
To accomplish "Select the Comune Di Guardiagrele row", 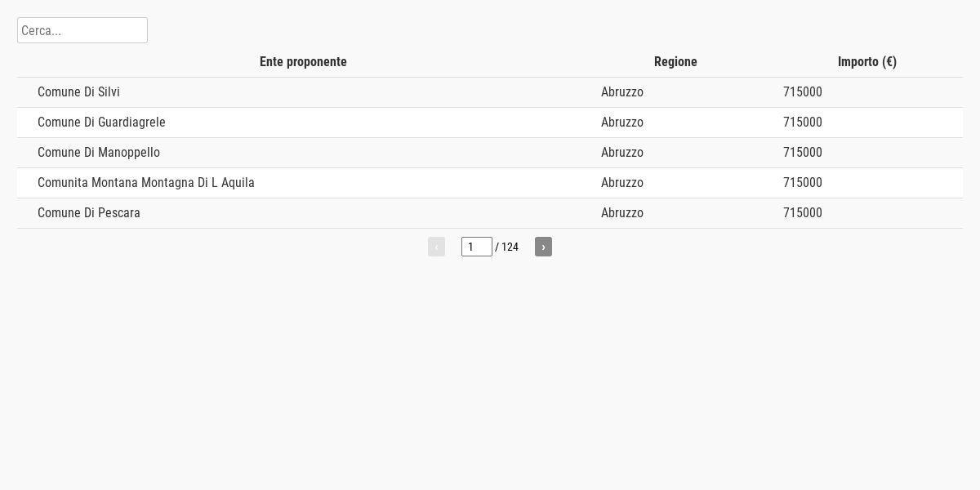I will pos(490,122).
